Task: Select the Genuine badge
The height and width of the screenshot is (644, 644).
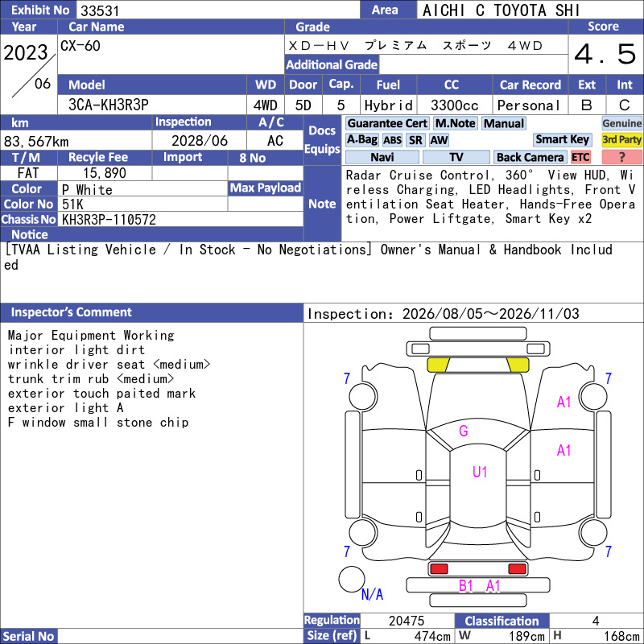Action: coord(621,123)
